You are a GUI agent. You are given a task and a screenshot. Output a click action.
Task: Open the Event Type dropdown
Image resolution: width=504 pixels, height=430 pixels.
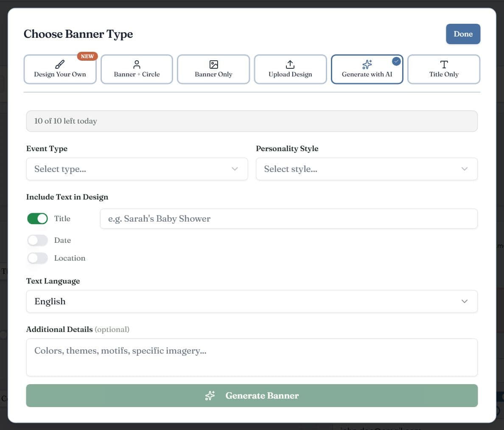tap(137, 169)
